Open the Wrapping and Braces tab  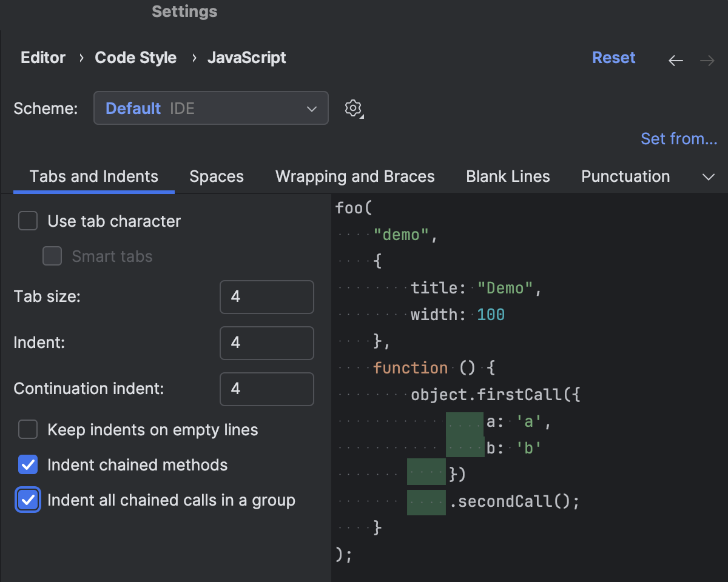[355, 176]
